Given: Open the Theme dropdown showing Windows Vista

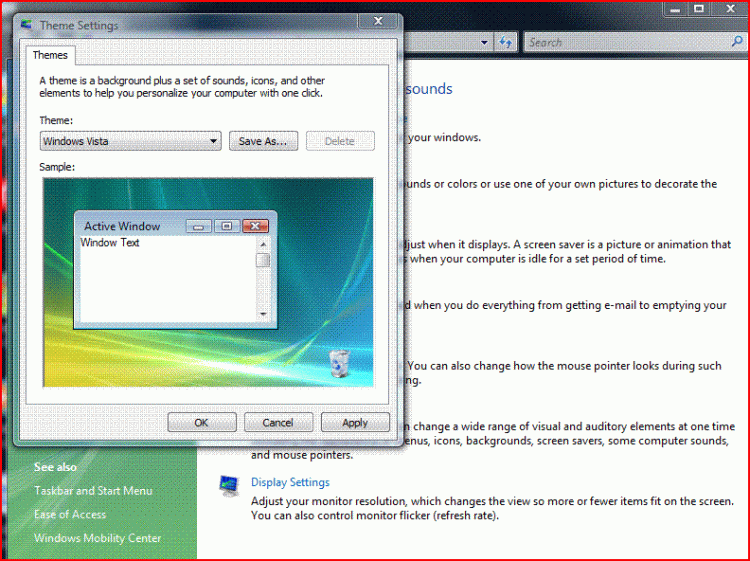Looking at the screenshot, I should click(131, 141).
